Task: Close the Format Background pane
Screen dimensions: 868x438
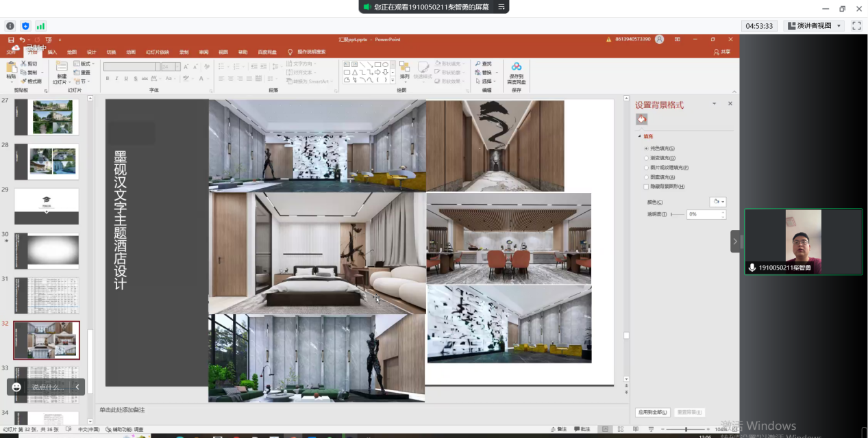Action: pos(730,103)
